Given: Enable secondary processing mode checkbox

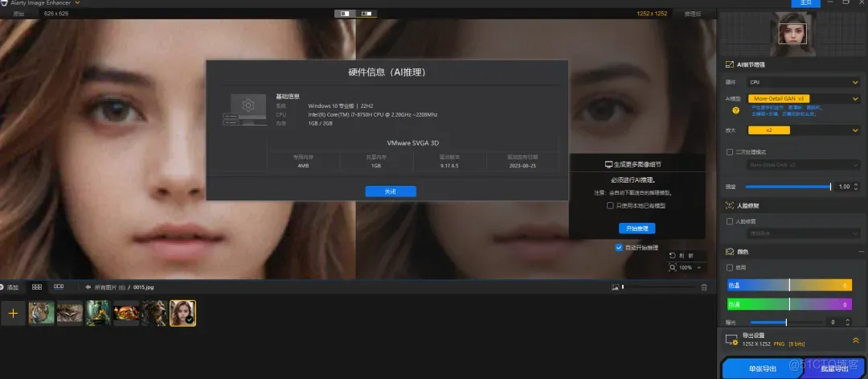Looking at the screenshot, I should point(730,152).
